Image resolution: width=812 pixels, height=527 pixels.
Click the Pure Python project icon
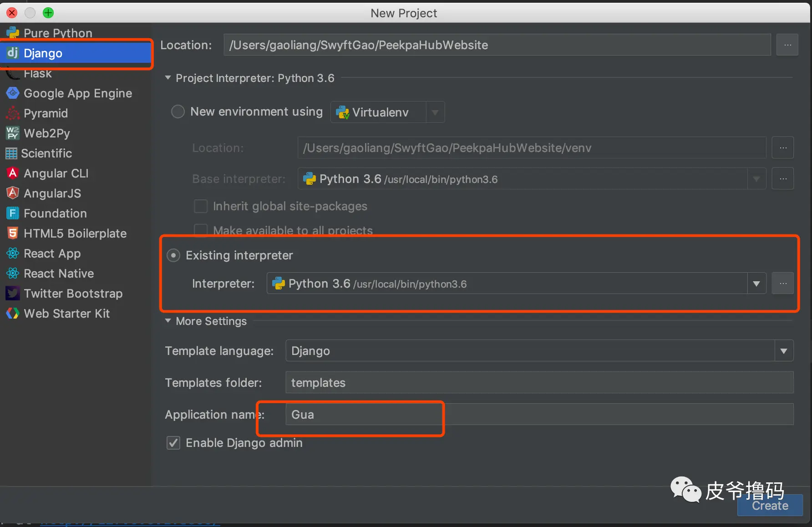pyautogui.click(x=13, y=33)
